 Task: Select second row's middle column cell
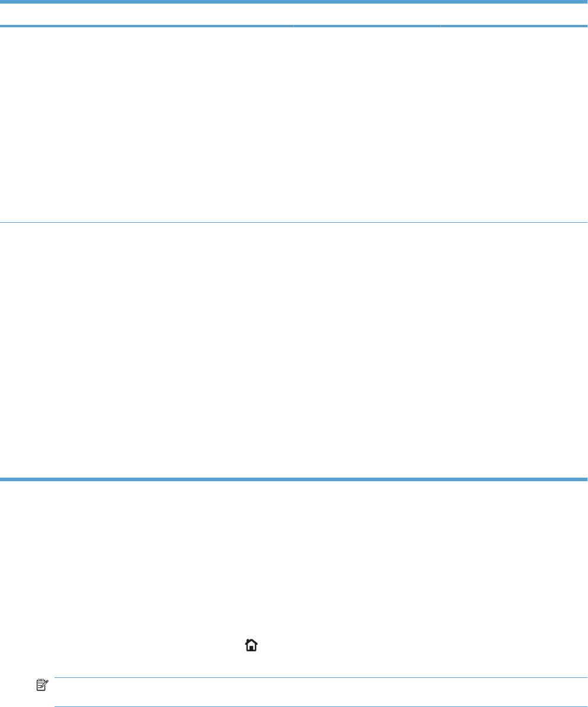click(366, 350)
